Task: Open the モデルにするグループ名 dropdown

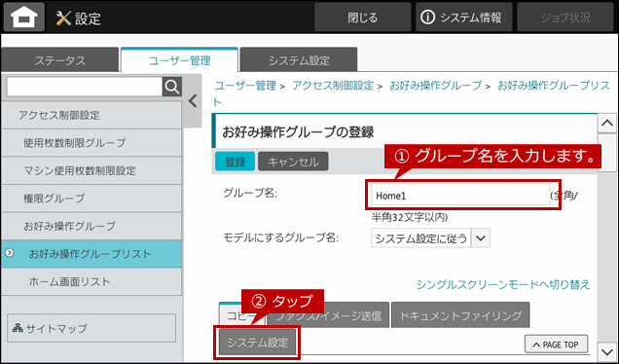Action: [430, 238]
